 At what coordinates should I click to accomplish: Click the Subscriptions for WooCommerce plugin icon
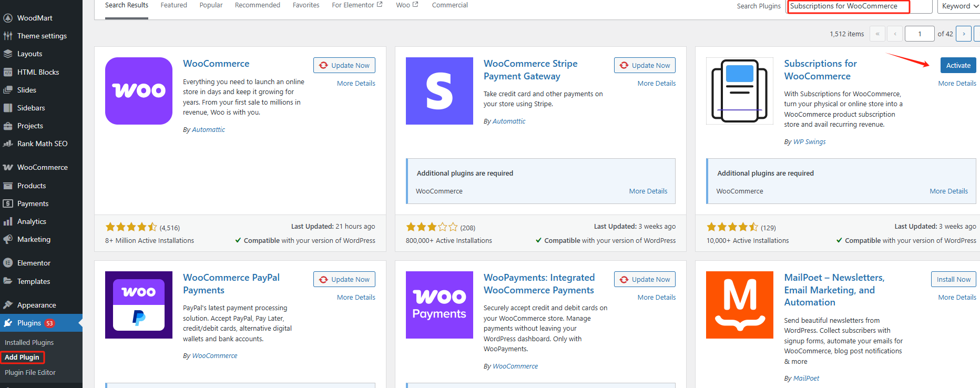pyautogui.click(x=739, y=91)
